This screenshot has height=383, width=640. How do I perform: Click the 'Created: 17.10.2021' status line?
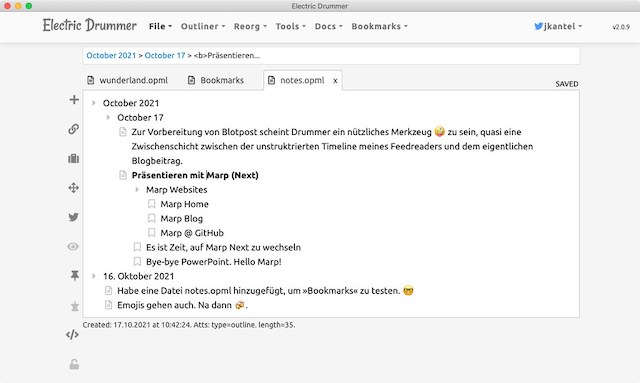[x=189, y=325]
